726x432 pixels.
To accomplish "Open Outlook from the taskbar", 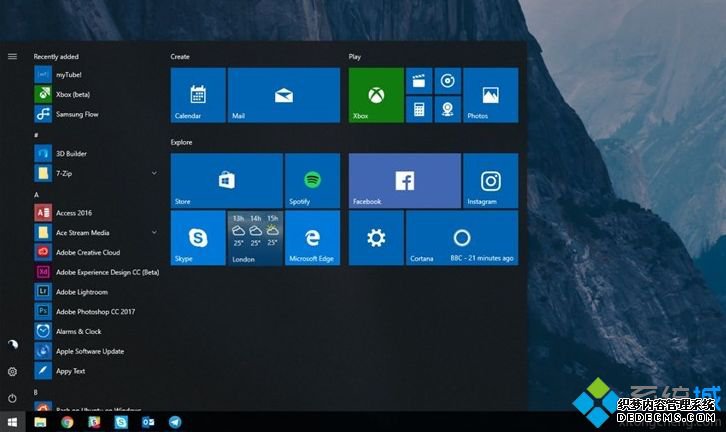I will tap(148, 422).
